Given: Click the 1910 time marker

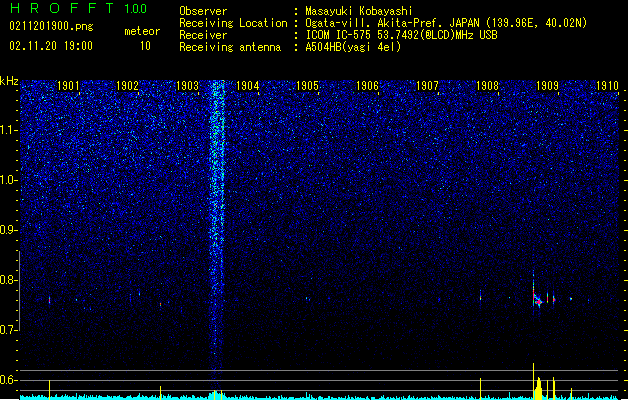Looking at the screenshot, I should pos(607,86).
